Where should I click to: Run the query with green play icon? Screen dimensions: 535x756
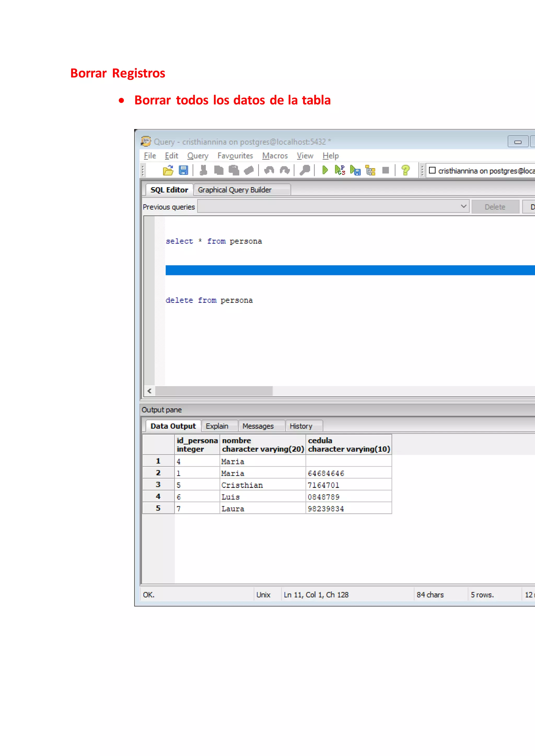pyautogui.click(x=325, y=170)
